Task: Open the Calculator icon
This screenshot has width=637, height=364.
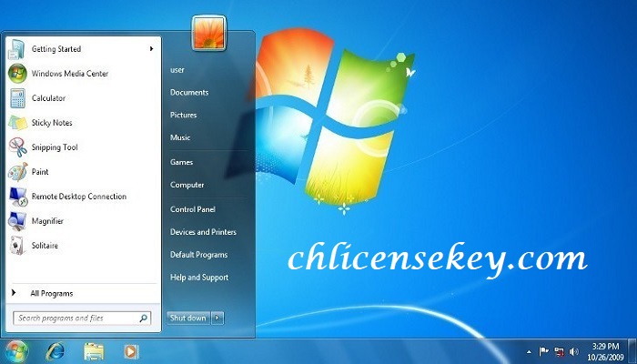Action: click(17, 98)
